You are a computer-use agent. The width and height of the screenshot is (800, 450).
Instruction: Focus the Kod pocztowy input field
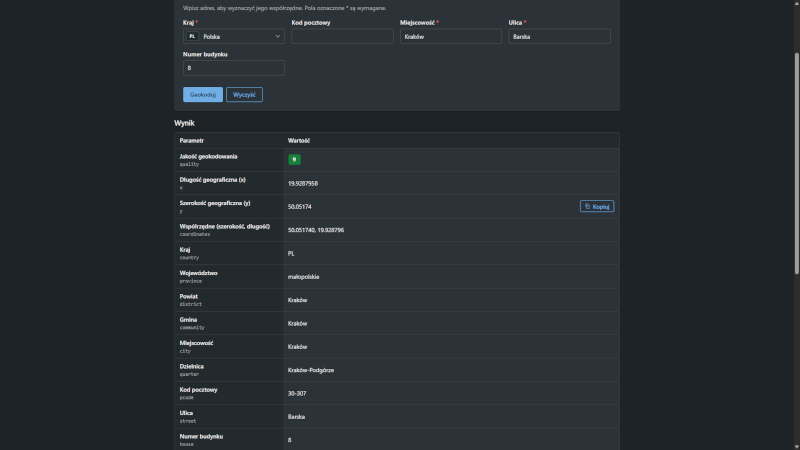pyautogui.click(x=342, y=36)
